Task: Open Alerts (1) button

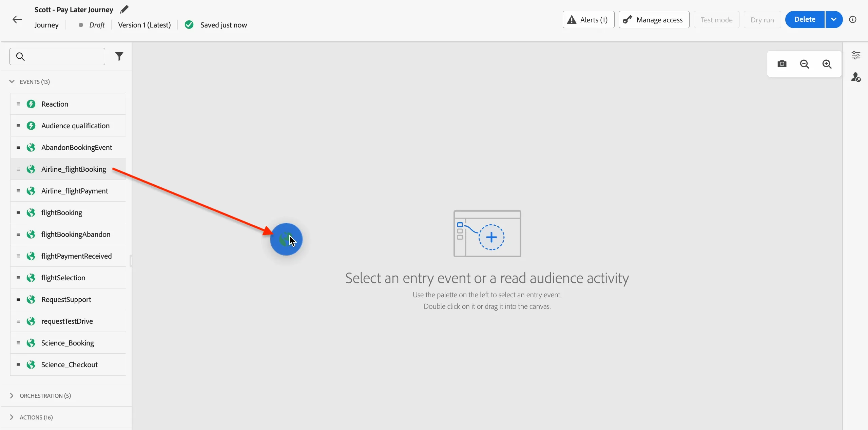Action: click(589, 20)
